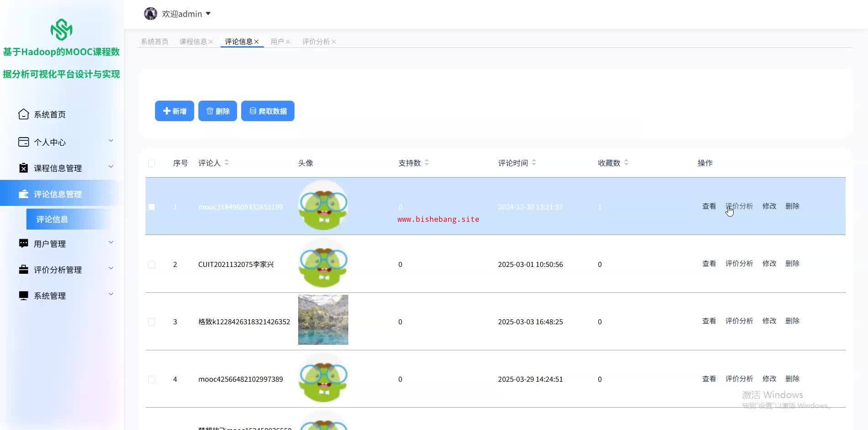Viewport: 868px width, 430px height.
Task: Expand the 课程信息管理 menu chevron
Action: click(111, 167)
